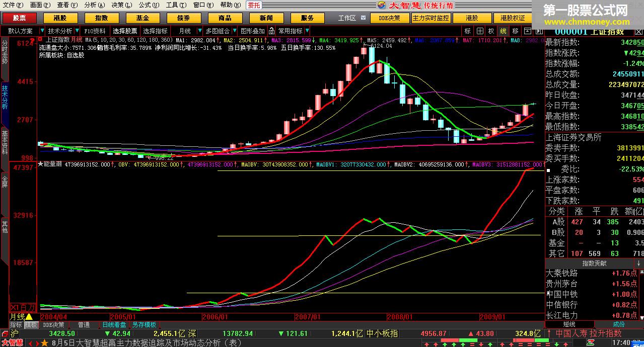Image resolution: width=644 pixels, height=347 pixels.
Task: Switch to 分时走势 side tab
Action: (5, 52)
